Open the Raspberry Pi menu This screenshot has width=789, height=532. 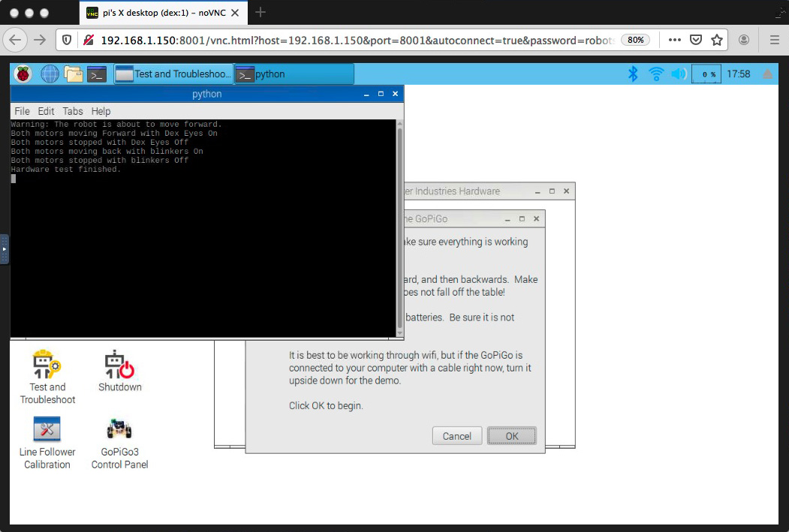point(23,74)
